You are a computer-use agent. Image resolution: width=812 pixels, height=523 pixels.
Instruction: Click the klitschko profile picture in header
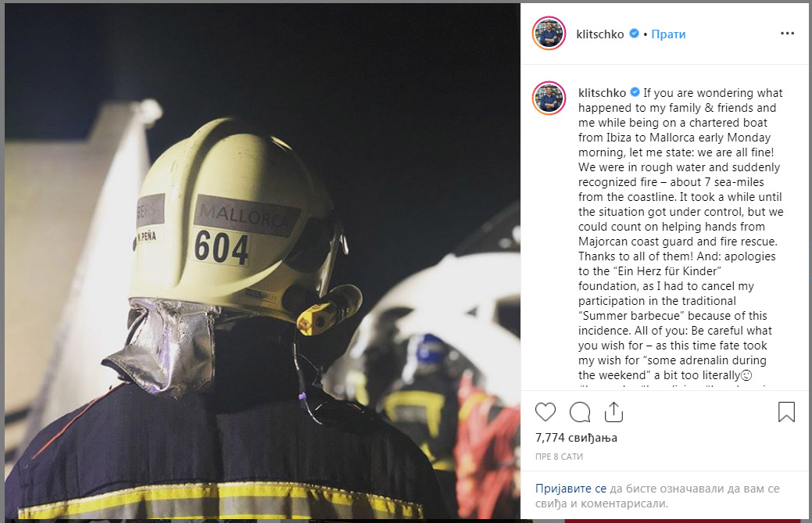[x=549, y=34]
